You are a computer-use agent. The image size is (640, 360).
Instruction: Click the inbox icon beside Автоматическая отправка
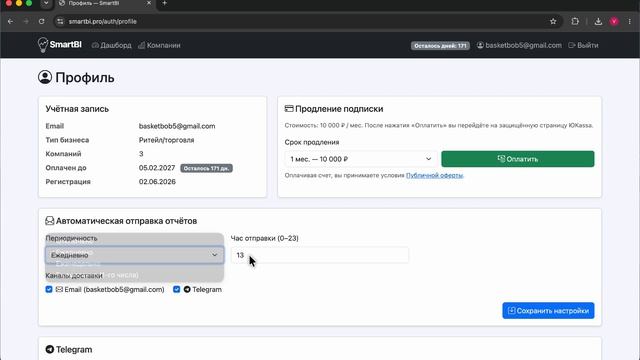tap(50, 221)
